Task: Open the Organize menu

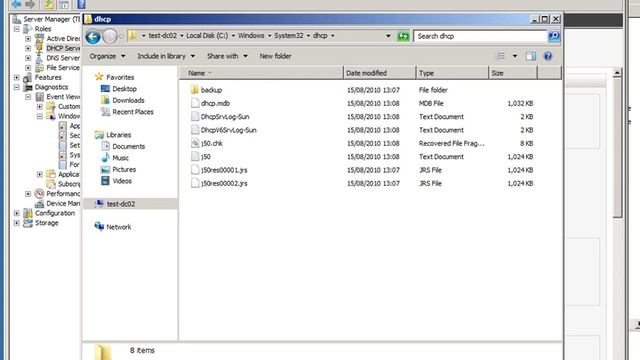Action: pos(107,56)
